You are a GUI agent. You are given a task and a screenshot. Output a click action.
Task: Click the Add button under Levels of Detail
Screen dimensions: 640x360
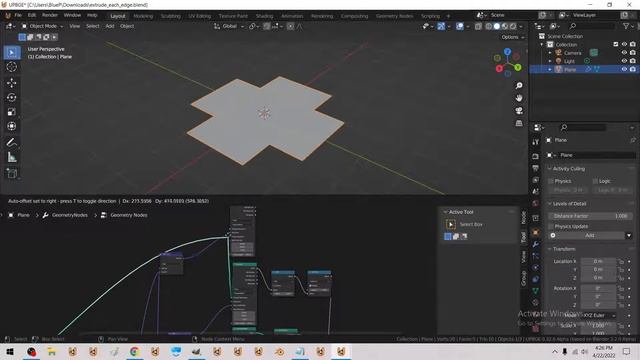pyautogui.click(x=590, y=236)
